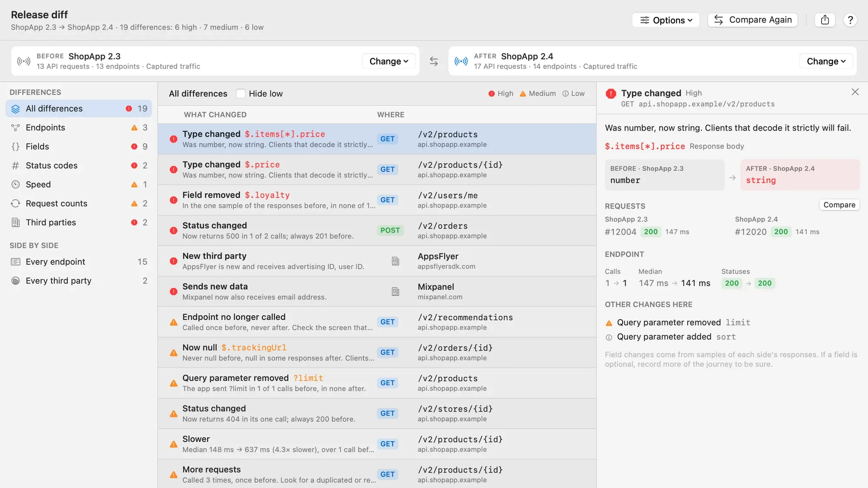868x488 pixels.
Task: Open the Options dropdown
Action: pyautogui.click(x=666, y=20)
